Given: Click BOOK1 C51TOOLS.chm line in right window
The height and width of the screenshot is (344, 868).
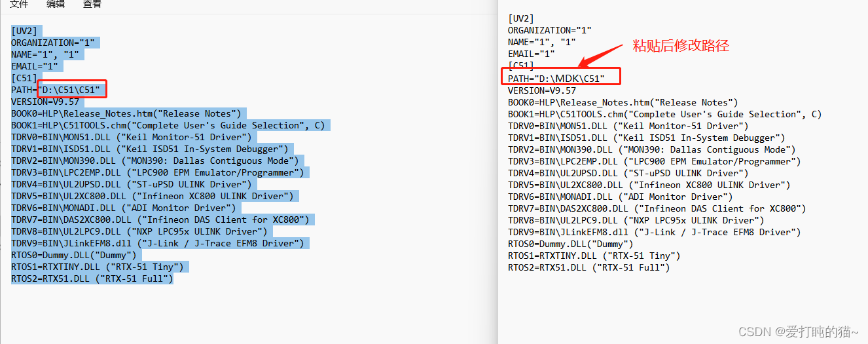Looking at the screenshot, I should pos(665,114).
